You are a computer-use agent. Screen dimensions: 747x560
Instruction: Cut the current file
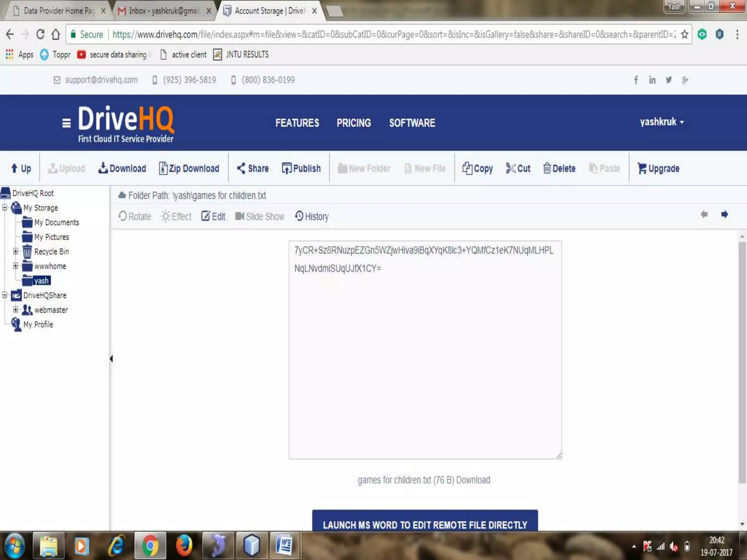click(518, 168)
